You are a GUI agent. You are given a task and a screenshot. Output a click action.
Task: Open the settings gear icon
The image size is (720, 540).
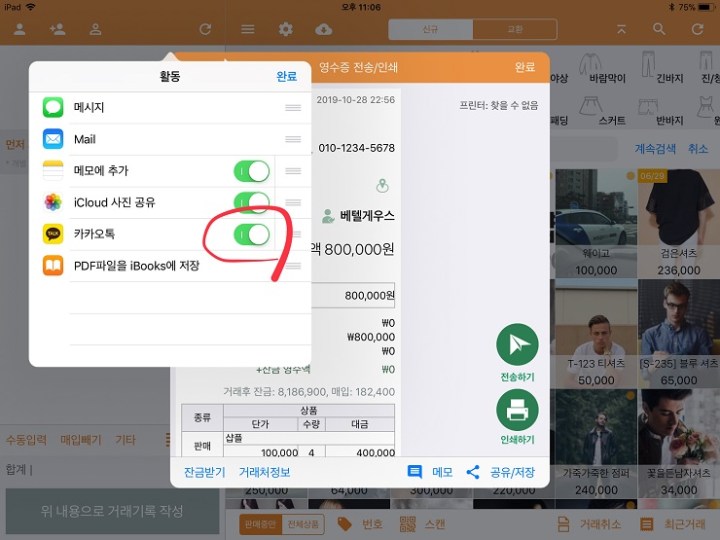tap(285, 29)
